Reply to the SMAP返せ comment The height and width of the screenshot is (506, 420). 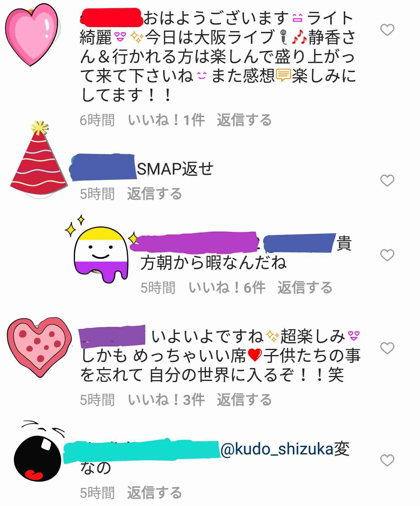click(154, 194)
